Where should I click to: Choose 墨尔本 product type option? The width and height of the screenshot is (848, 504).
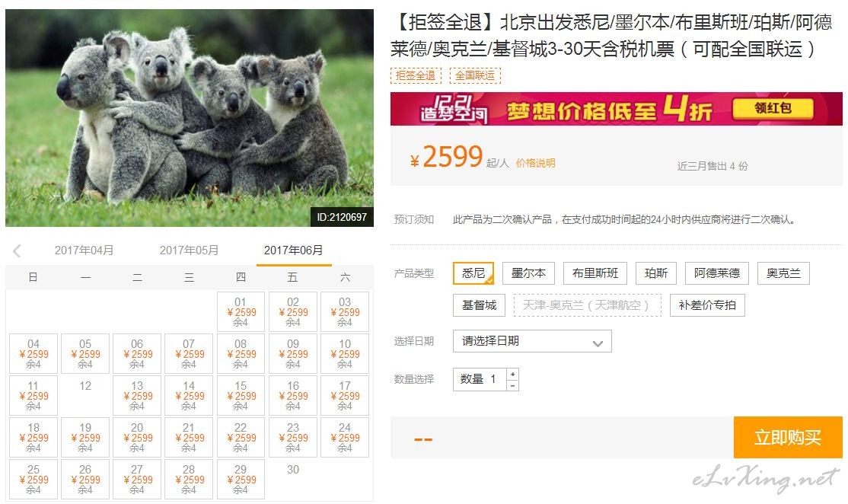pyautogui.click(x=528, y=273)
